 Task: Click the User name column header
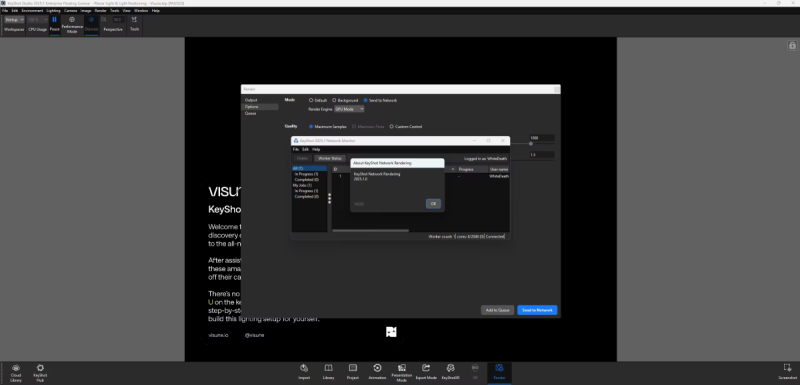tap(498, 169)
